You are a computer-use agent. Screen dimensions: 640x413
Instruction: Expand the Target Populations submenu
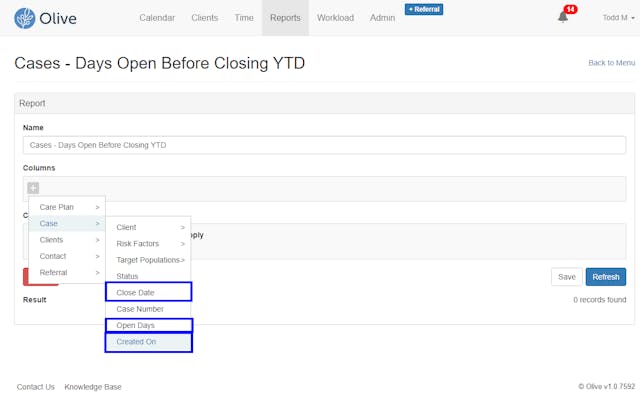click(x=148, y=260)
